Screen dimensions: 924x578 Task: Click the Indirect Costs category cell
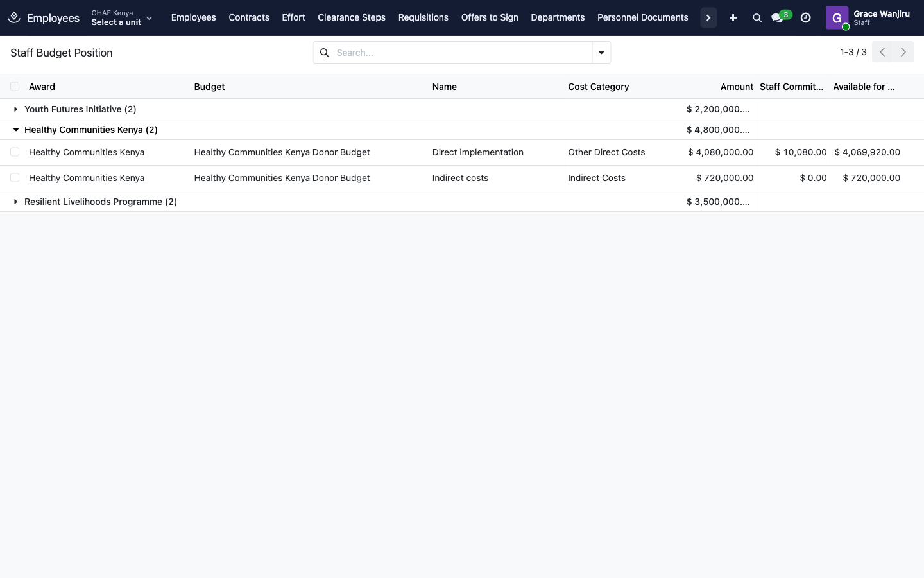coord(597,178)
